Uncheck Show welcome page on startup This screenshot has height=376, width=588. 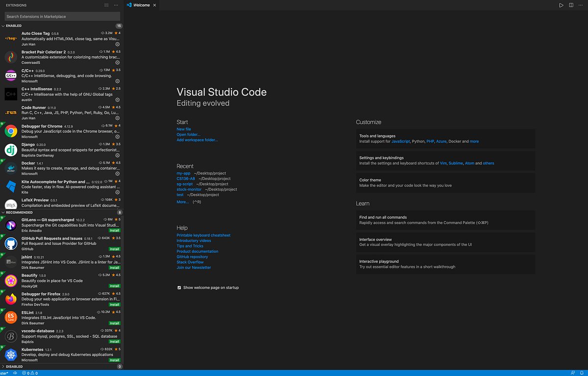click(179, 287)
